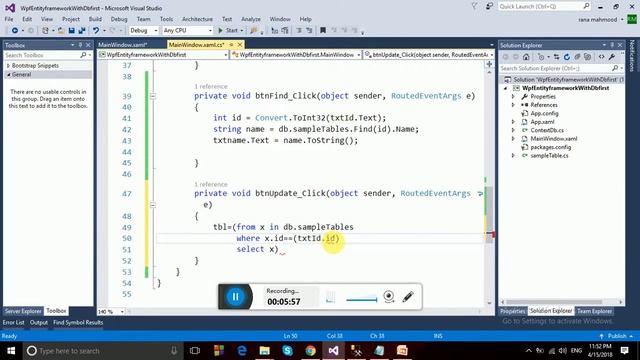
Task: Pin the Solution Explorer panel with the auto-hide icon
Action: coord(612,45)
